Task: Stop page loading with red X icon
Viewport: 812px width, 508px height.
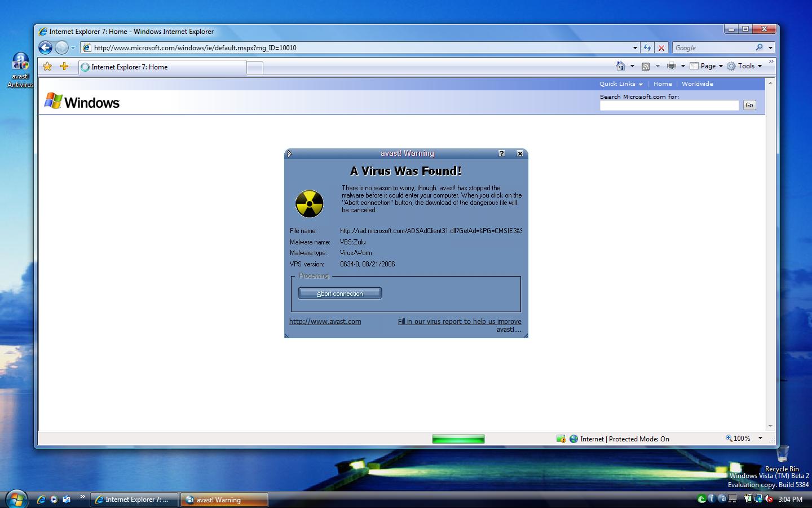Action: (661, 48)
